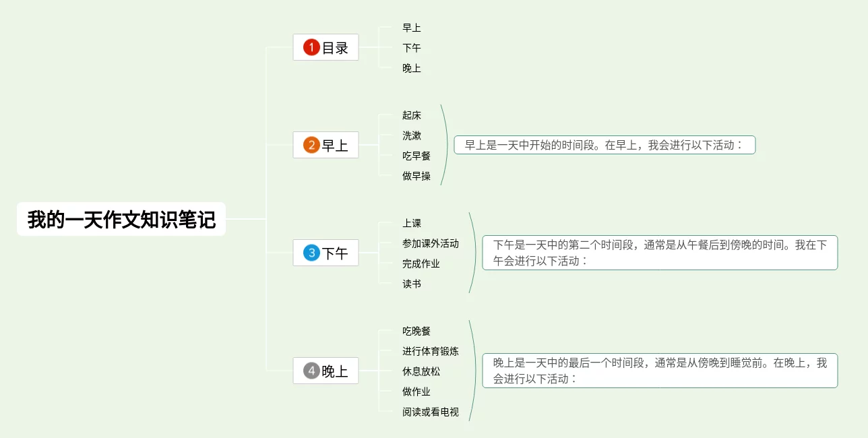Select the evening summary note starting 晚上是一天中
Screen dimensions: 868x438
coord(660,371)
